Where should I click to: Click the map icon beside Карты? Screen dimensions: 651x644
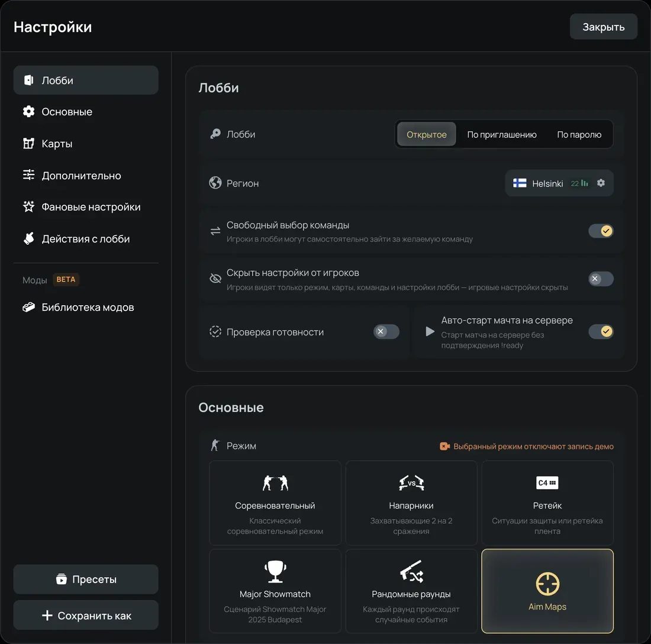(28, 144)
